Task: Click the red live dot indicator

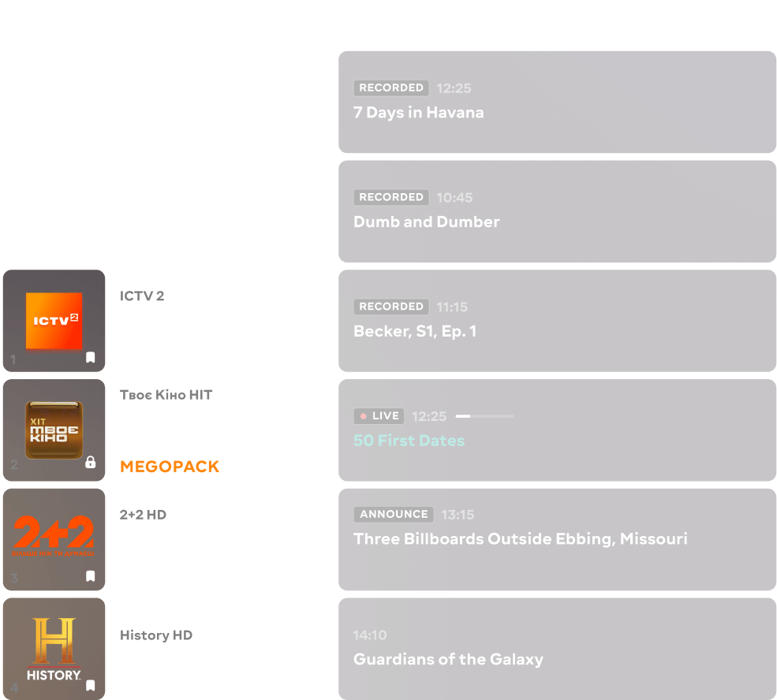Action: pyautogui.click(x=363, y=416)
